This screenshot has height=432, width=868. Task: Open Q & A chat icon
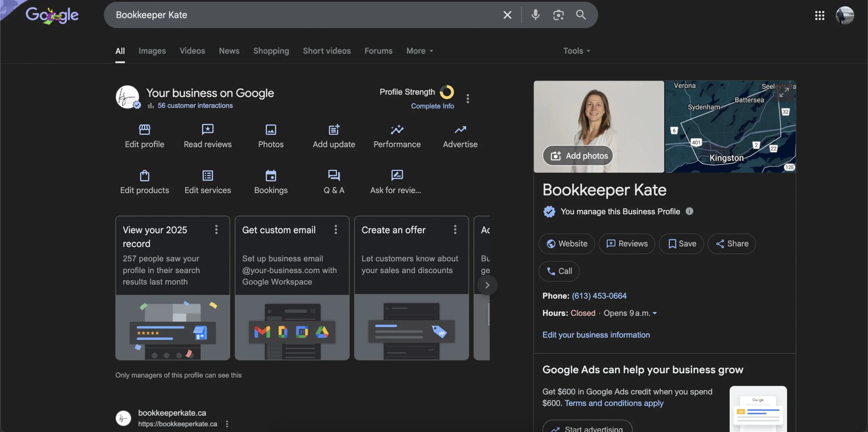point(334,176)
